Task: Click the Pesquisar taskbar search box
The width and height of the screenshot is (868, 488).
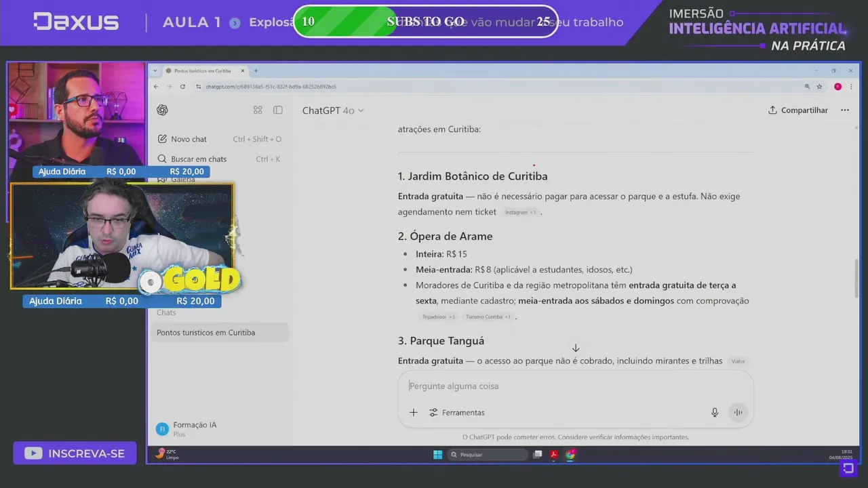Action: [x=487, y=455]
